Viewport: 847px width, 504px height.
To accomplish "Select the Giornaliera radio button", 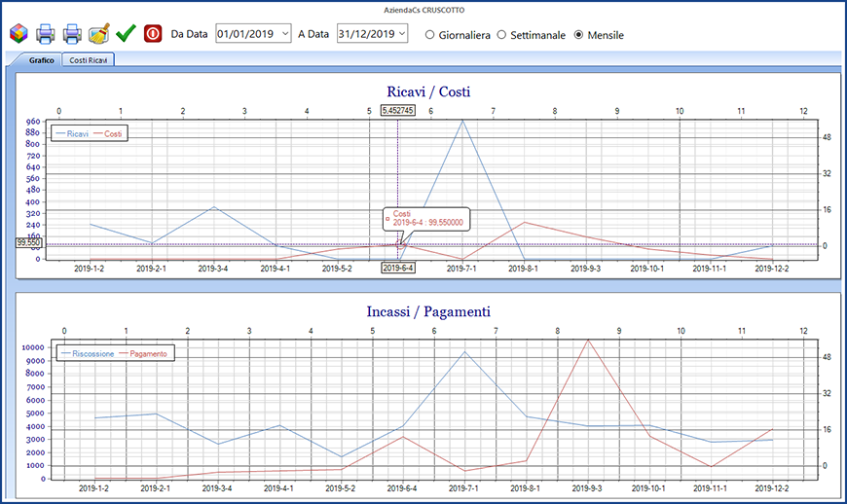I will pyautogui.click(x=429, y=35).
